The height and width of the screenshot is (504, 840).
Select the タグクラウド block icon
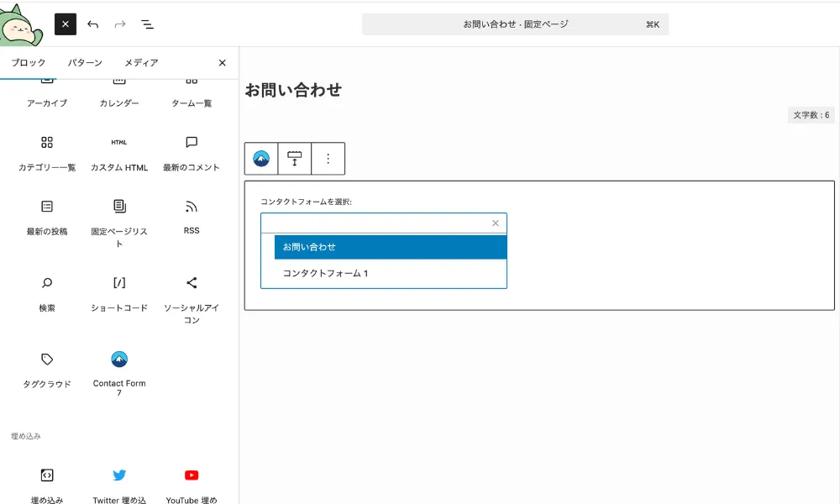[46, 359]
